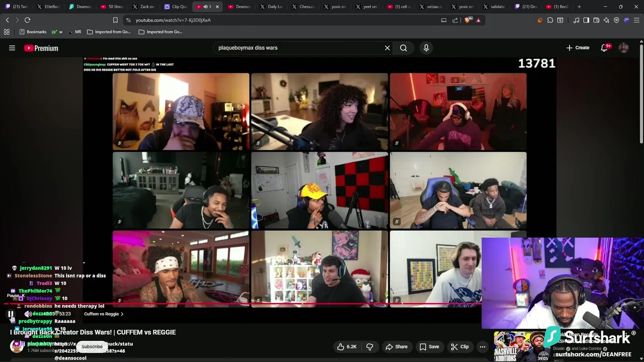644x362 pixels.
Task: Close the active YouTube tab
Action: coord(217,7)
